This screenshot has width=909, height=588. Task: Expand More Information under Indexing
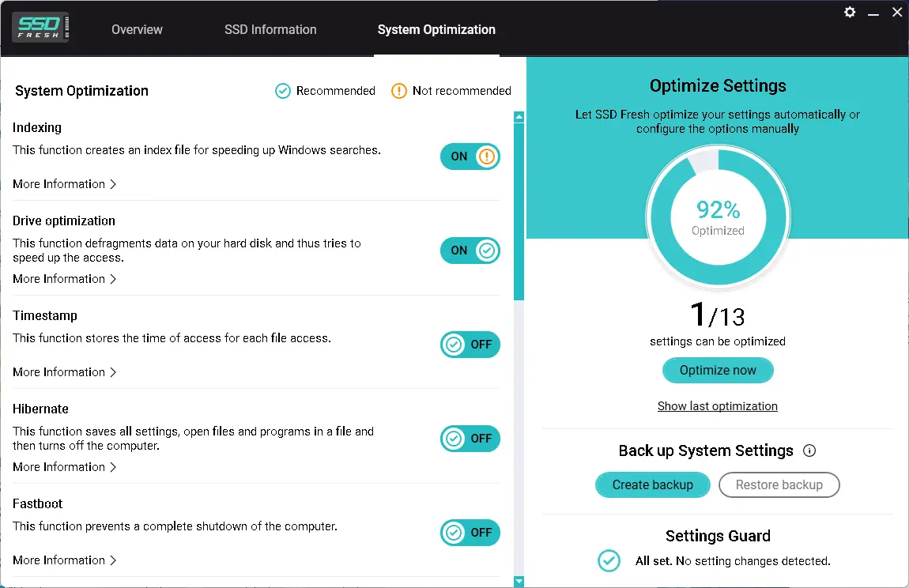tap(65, 184)
